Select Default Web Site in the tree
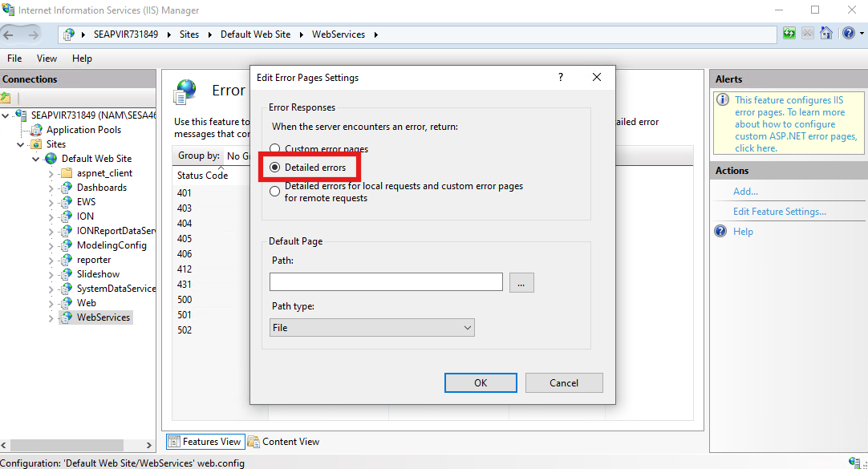Screen dimensions: 868x469 96,158
